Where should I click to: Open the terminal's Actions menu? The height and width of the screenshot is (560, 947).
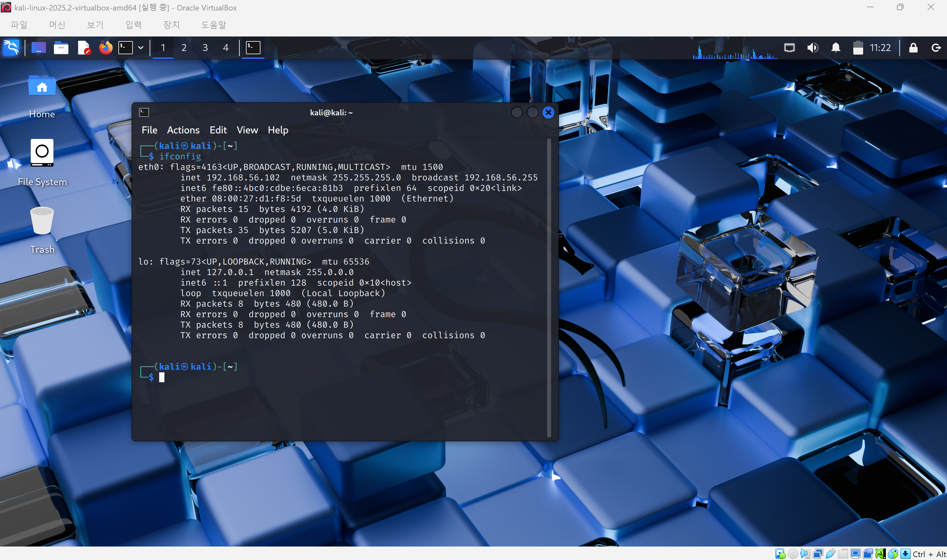tap(183, 130)
